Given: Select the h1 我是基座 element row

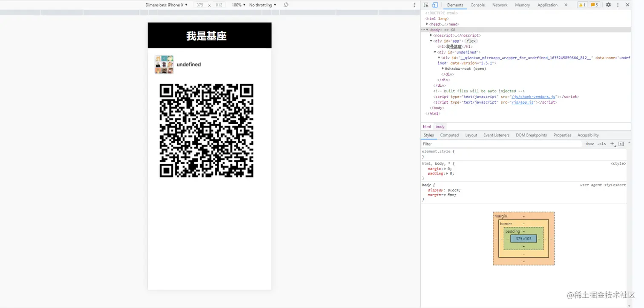Looking at the screenshot, I should click(455, 46).
